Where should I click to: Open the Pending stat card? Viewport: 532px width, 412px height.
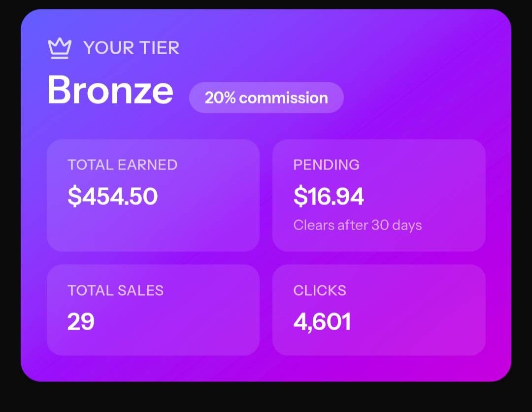click(379, 196)
